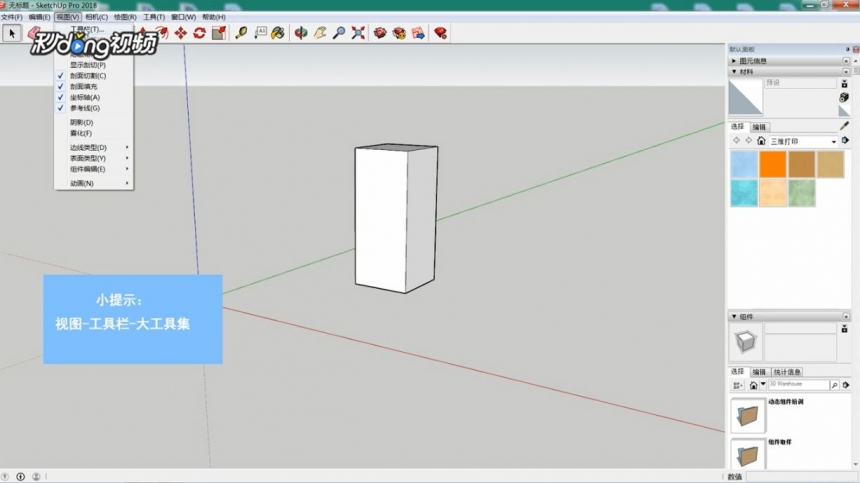
Task: Pick the Scale tool
Action: (x=219, y=33)
